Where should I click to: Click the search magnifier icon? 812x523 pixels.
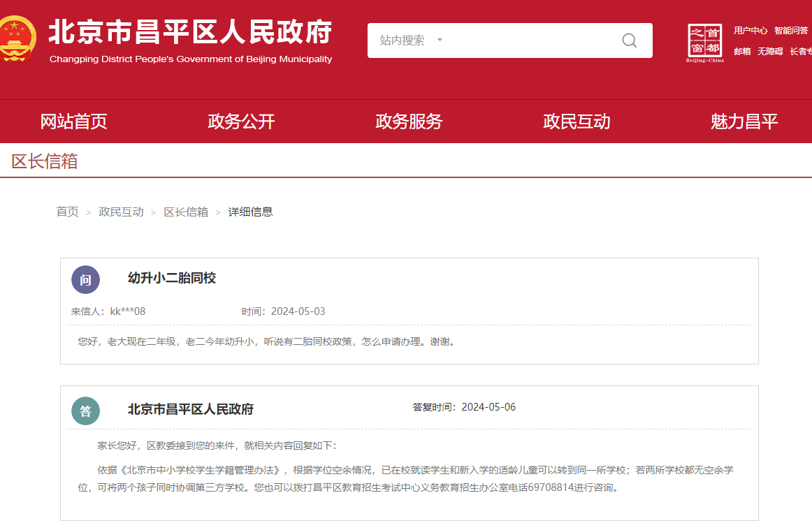pyautogui.click(x=629, y=40)
